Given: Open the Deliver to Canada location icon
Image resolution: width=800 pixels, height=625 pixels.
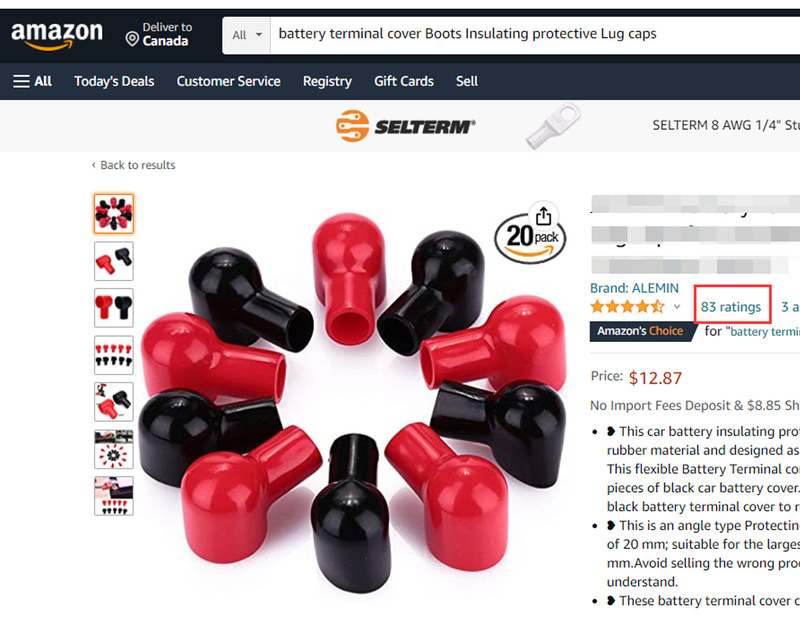Looking at the screenshot, I should (132, 39).
